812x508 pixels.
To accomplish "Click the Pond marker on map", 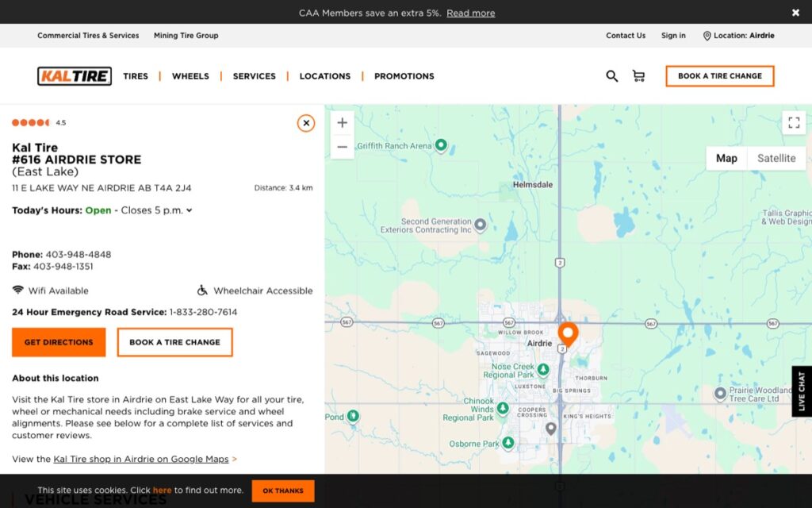I will point(353,416).
